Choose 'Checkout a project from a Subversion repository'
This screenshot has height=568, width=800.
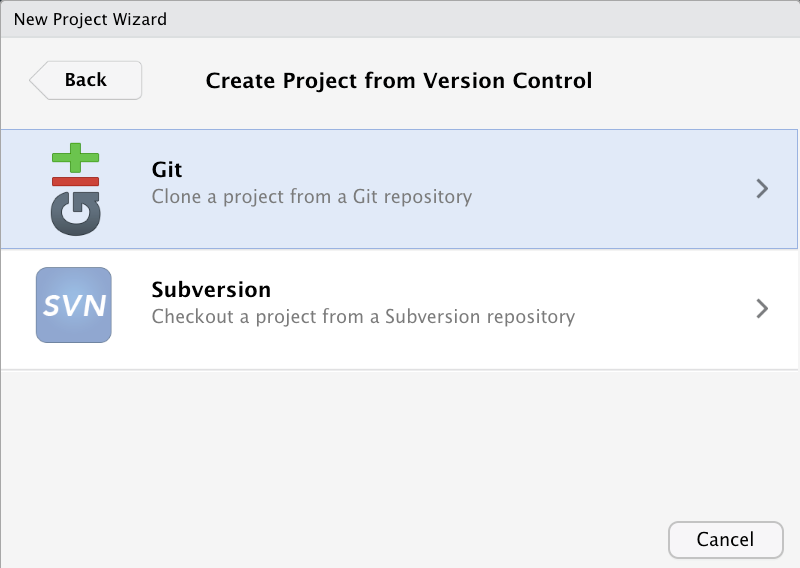pos(363,316)
